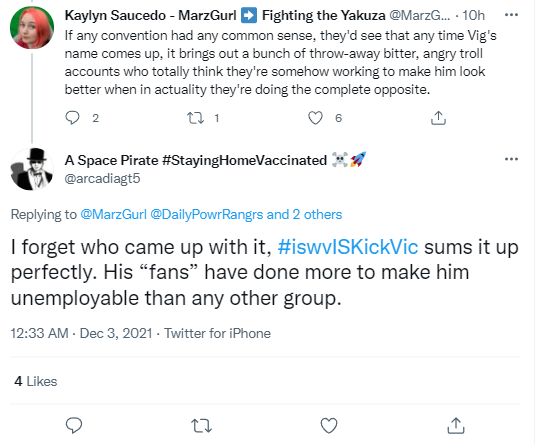Open more options for Space Pirate's tweet
Viewport: 537px width, 444px height.
click(x=511, y=159)
